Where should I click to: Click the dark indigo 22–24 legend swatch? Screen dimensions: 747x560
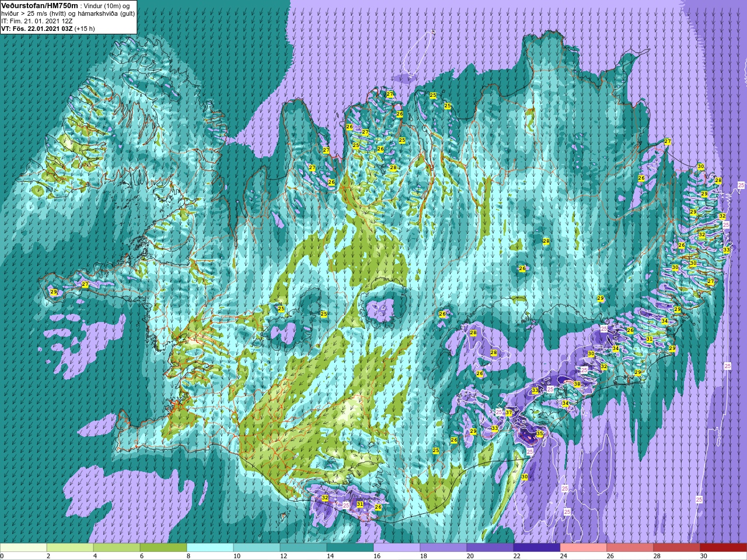coord(537,548)
